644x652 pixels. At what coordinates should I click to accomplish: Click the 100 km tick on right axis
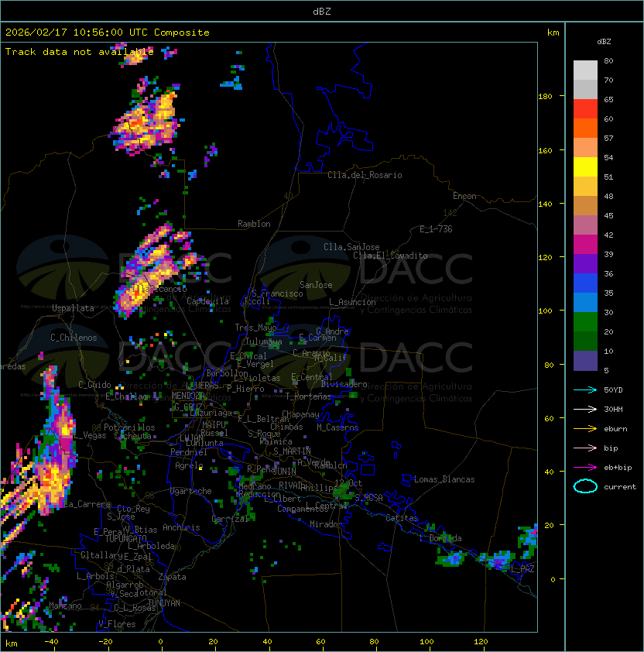coord(545,311)
